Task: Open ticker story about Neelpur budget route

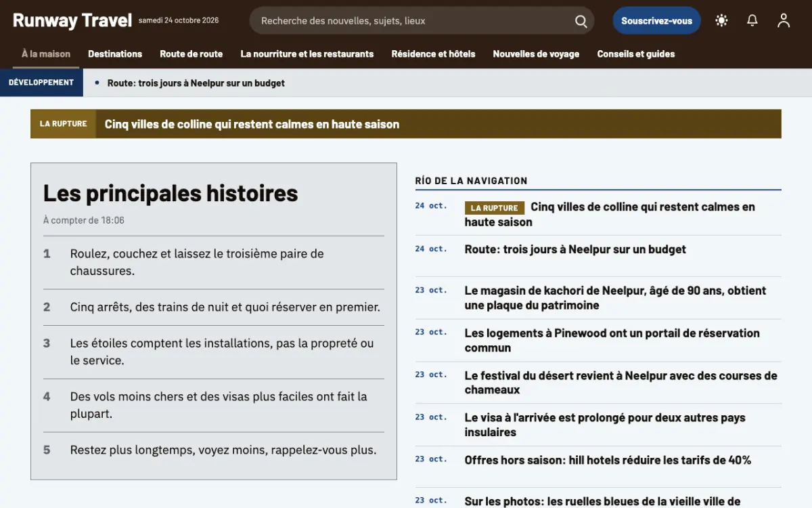Action: coord(196,83)
